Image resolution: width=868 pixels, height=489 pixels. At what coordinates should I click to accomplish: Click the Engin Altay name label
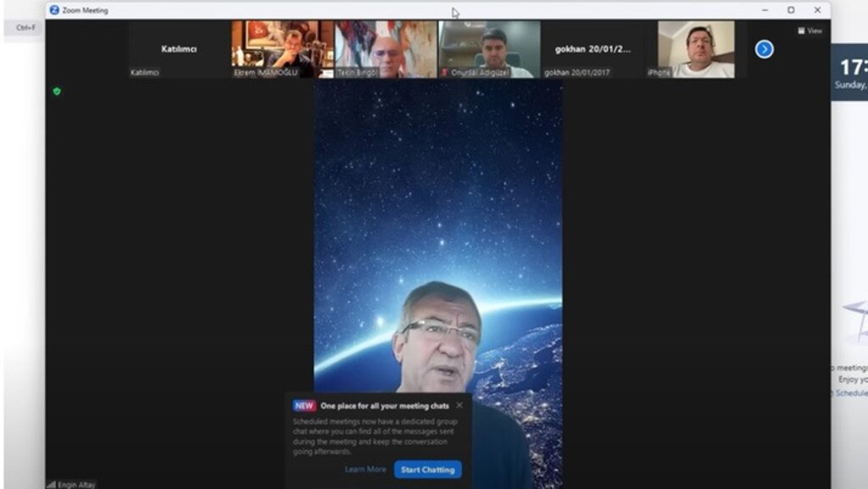tap(76, 484)
